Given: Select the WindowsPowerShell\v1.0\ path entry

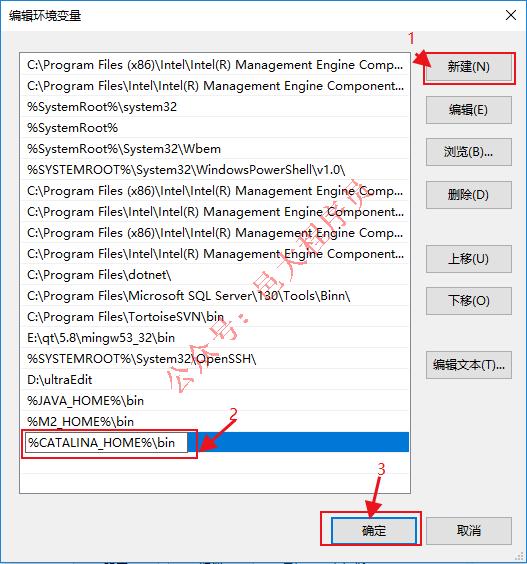Looking at the screenshot, I should click(x=215, y=169).
